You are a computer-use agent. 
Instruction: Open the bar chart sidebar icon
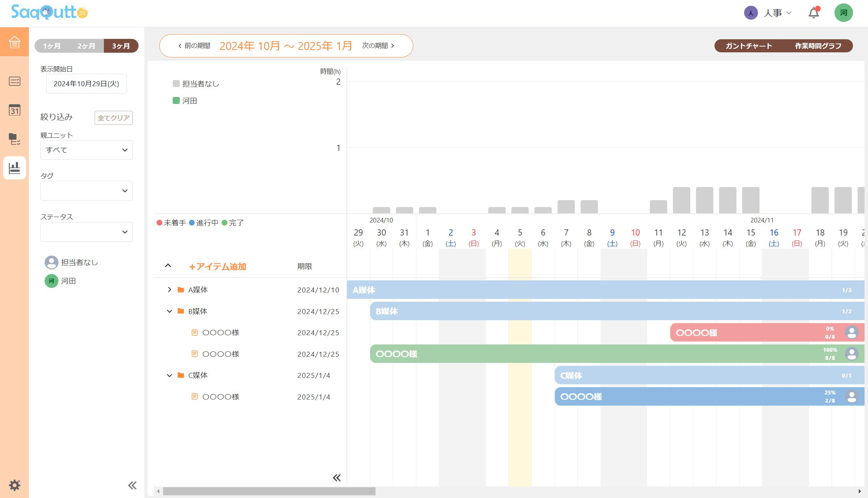pyautogui.click(x=14, y=168)
